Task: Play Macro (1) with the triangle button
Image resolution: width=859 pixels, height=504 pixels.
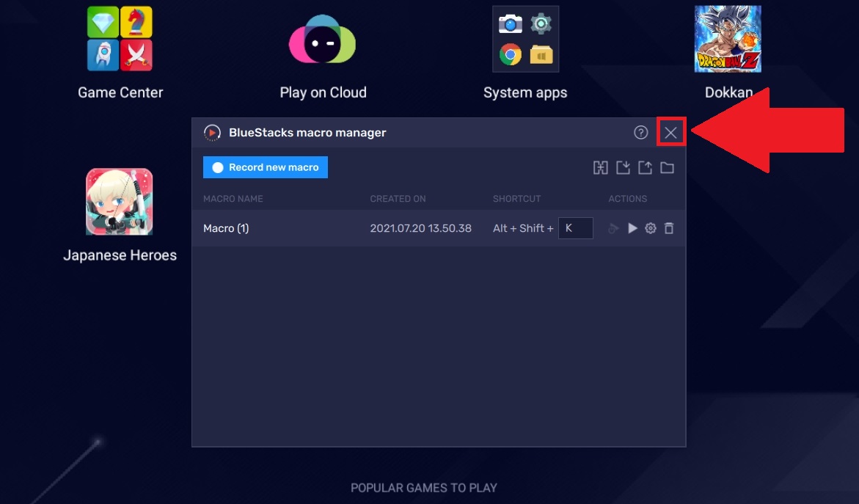Action: point(633,228)
